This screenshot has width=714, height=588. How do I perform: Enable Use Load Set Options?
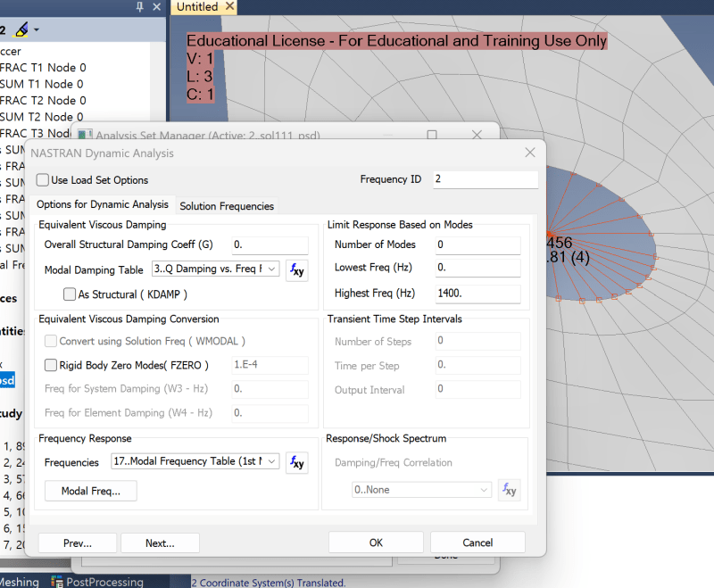42,179
